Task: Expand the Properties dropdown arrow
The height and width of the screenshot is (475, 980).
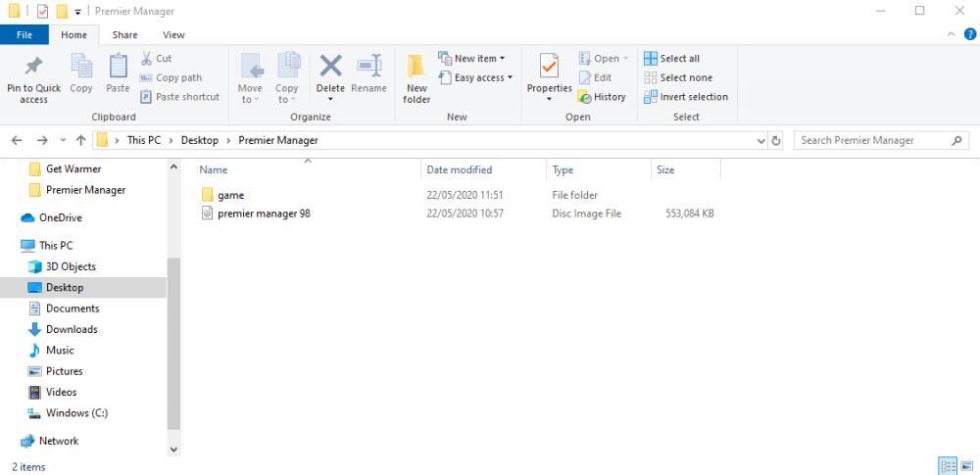Action: 550,99
